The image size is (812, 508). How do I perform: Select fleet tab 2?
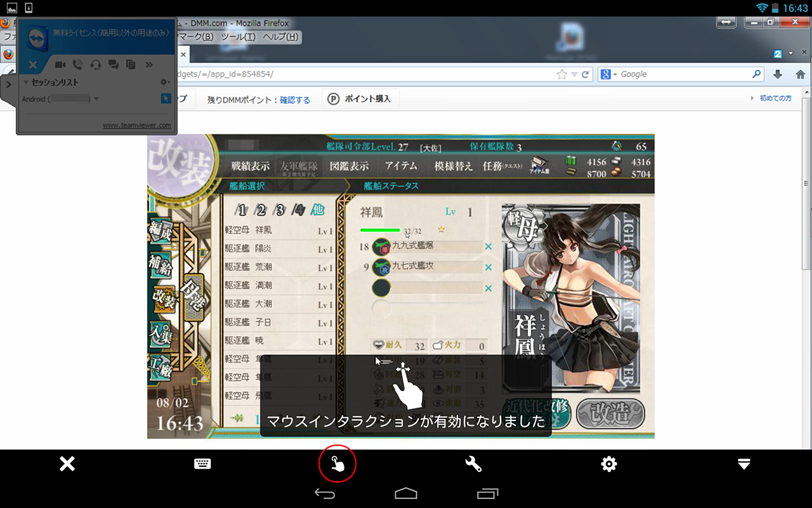261,211
